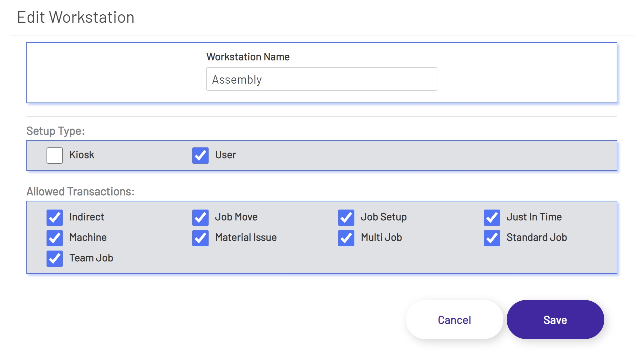
Task: Uncheck the User setup type checkbox
Action: coord(200,155)
